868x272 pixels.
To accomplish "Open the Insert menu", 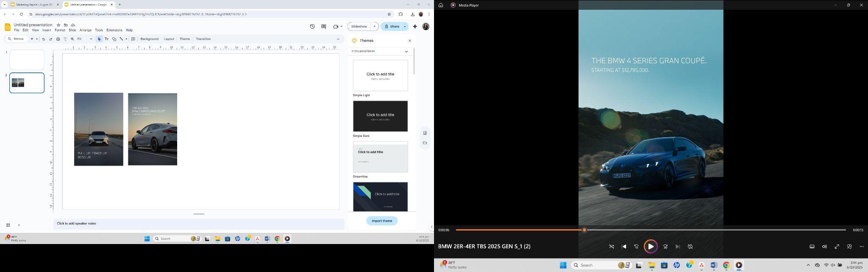I will (47, 30).
